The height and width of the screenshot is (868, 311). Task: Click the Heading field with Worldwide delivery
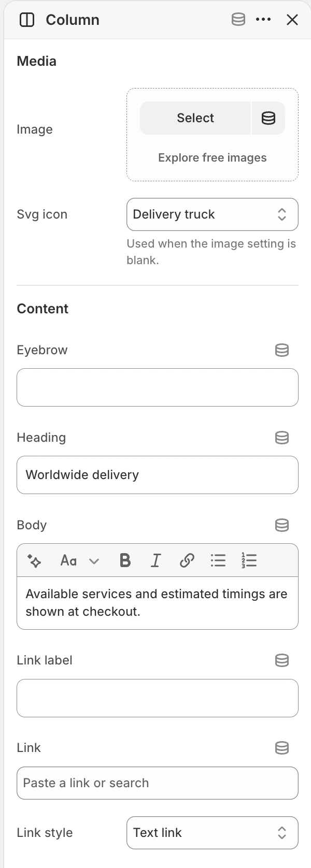click(x=158, y=475)
